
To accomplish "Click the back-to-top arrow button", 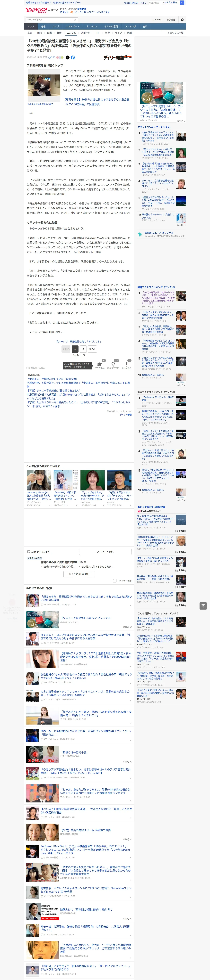I will 203,606.
